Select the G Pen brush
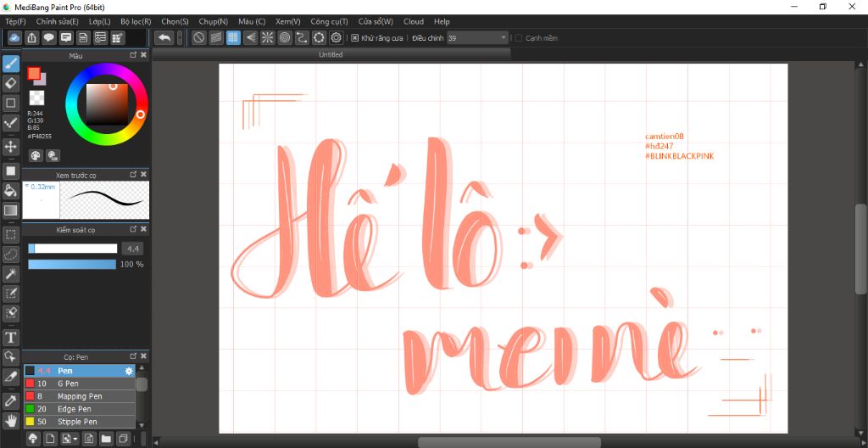Image resolution: width=868 pixels, height=448 pixels. (80, 384)
